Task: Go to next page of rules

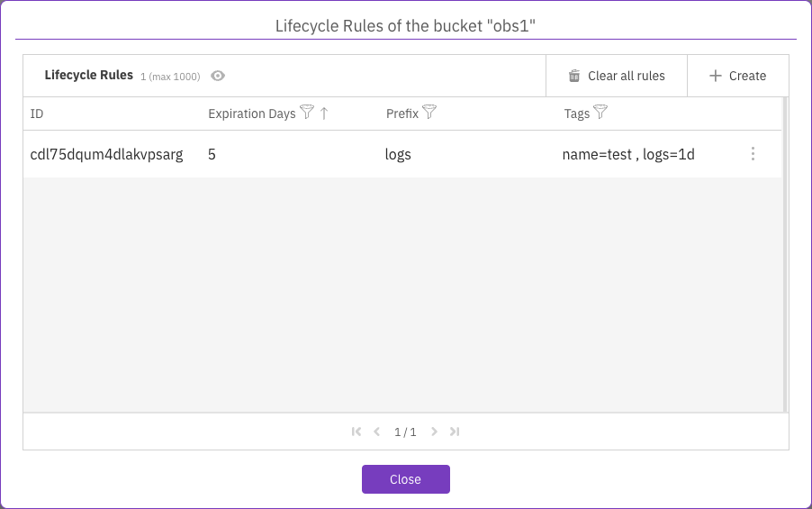Action: (435, 432)
